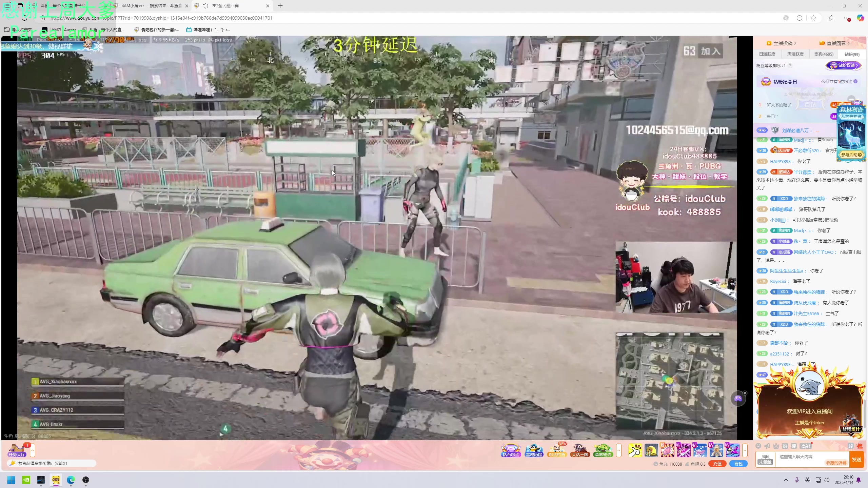Open the 大话三国 game icon
The height and width of the screenshot is (488, 868).
click(580, 450)
